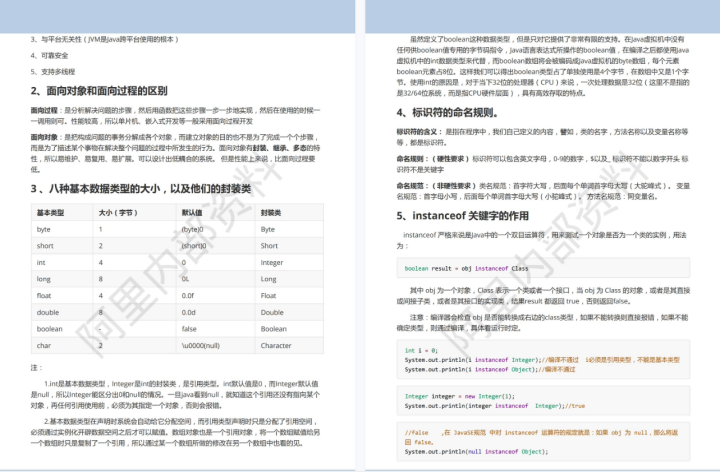
Task: Click default value "0.0d" in double row
Action: pos(188,312)
